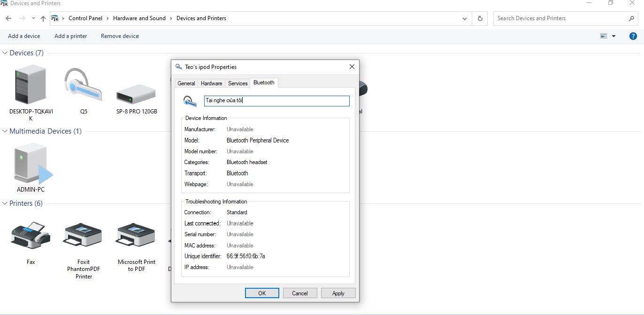Click Add a printer in toolbar

coord(70,36)
